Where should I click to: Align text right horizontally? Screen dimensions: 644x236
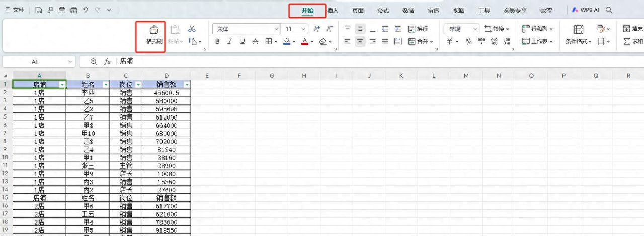pyautogui.click(x=373, y=42)
